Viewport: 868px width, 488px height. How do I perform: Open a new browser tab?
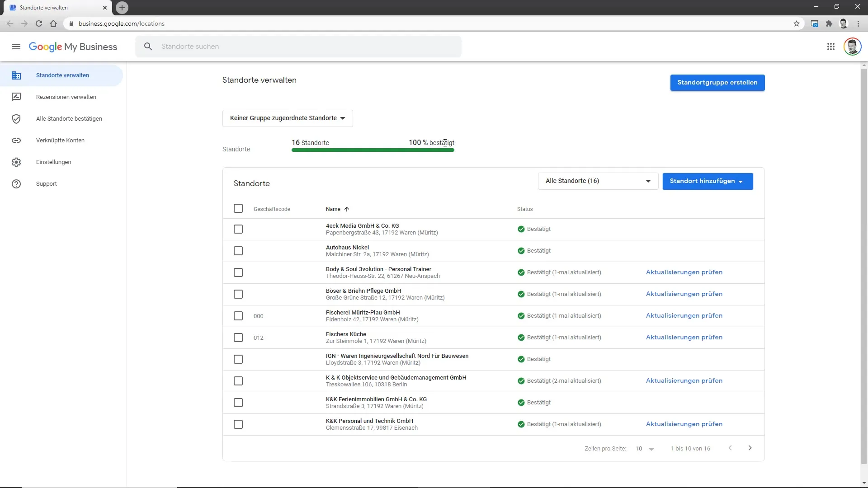click(x=122, y=8)
